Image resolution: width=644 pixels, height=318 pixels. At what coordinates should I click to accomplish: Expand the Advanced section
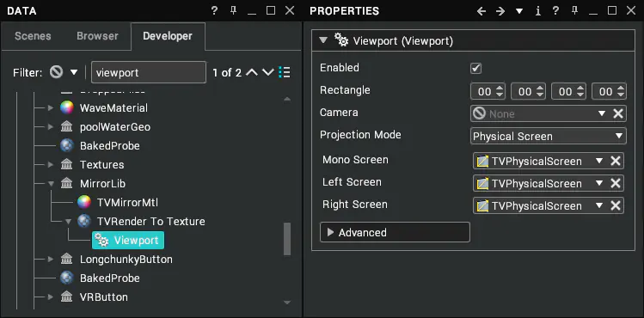pyautogui.click(x=395, y=233)
